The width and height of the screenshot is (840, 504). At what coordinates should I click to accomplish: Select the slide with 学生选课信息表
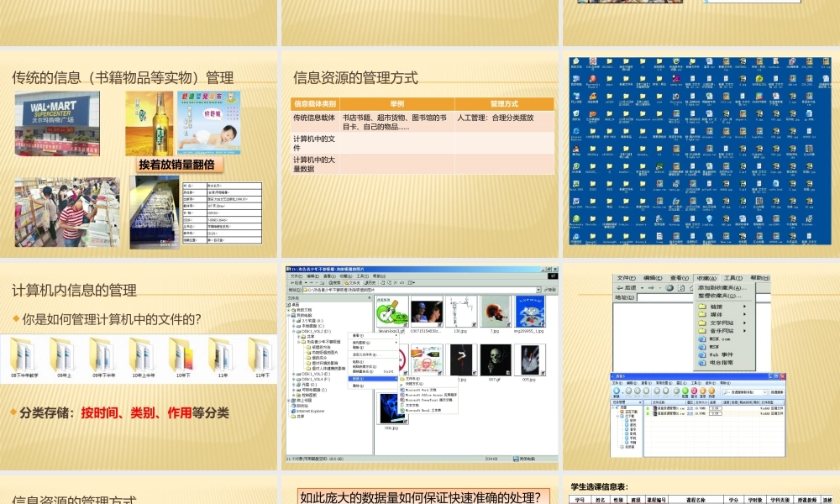(701, 490)
